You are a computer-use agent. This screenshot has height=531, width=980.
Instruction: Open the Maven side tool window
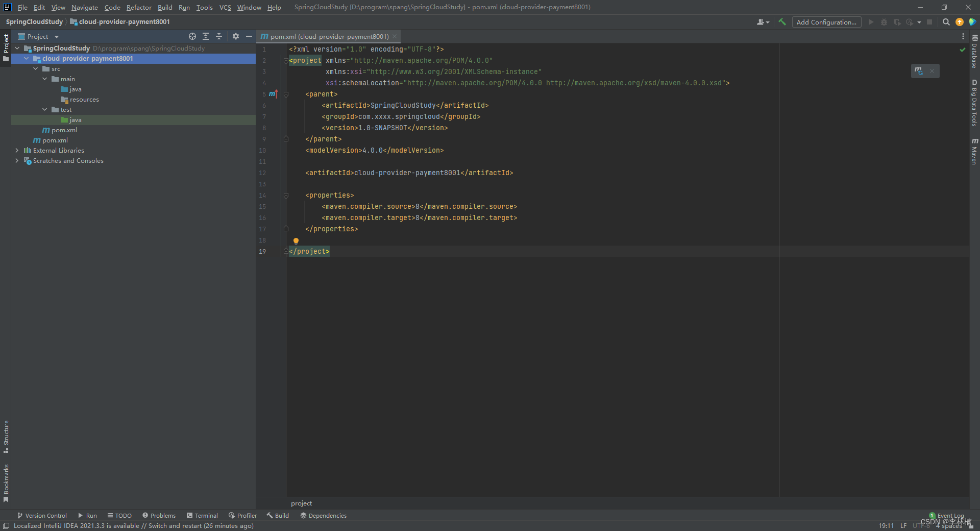pos(974,151)
